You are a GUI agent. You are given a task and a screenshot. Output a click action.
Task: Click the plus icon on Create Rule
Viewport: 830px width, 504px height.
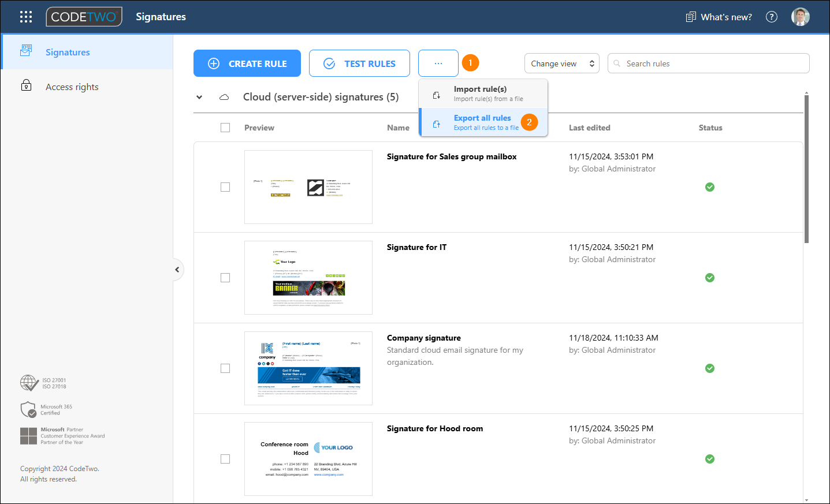pos(214,64)
